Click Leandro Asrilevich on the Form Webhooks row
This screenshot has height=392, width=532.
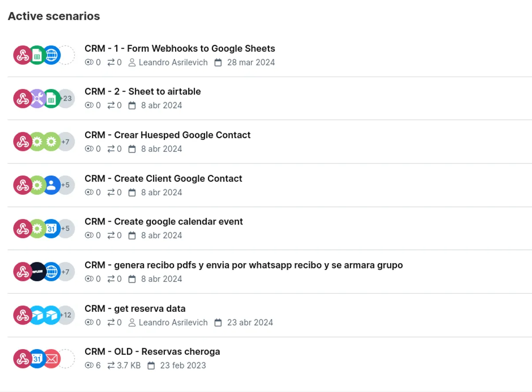point(173,62)
